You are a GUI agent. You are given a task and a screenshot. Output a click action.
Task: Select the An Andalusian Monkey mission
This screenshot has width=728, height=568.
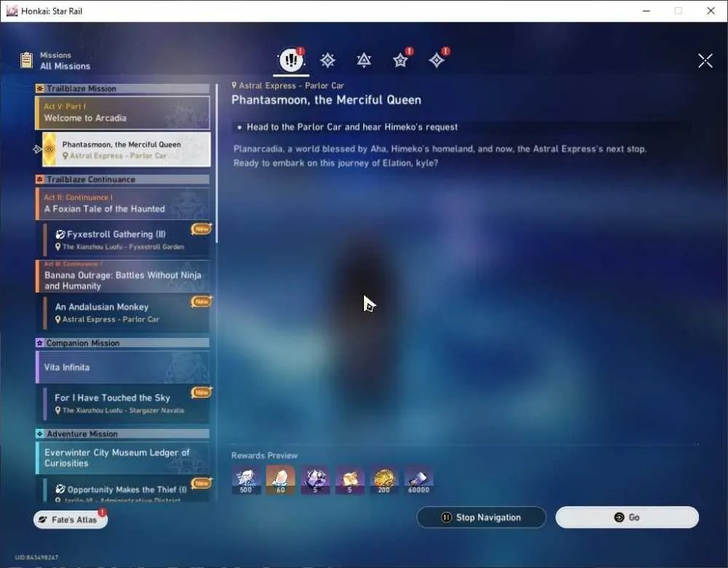click(x=126, y=312)
